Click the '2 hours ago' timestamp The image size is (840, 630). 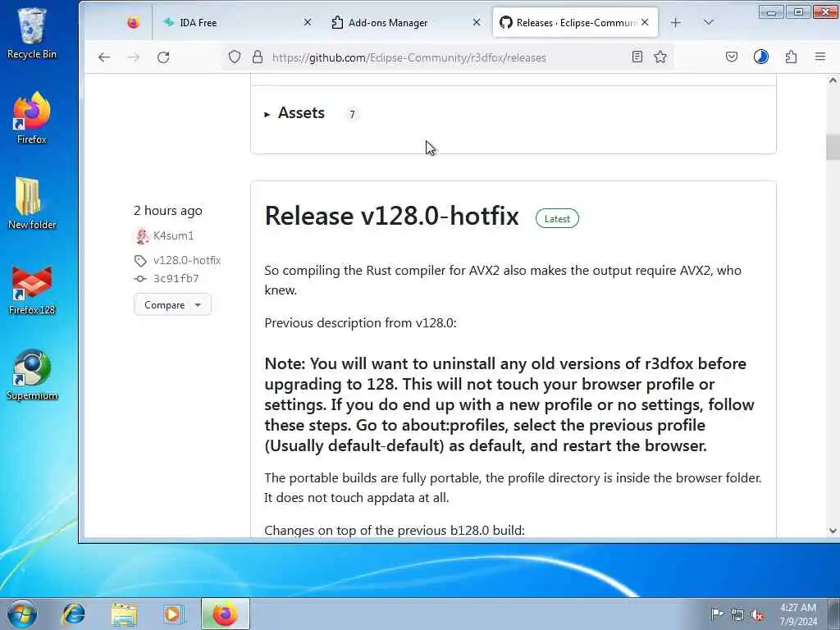pyautogui.click(x=167, y=211)
